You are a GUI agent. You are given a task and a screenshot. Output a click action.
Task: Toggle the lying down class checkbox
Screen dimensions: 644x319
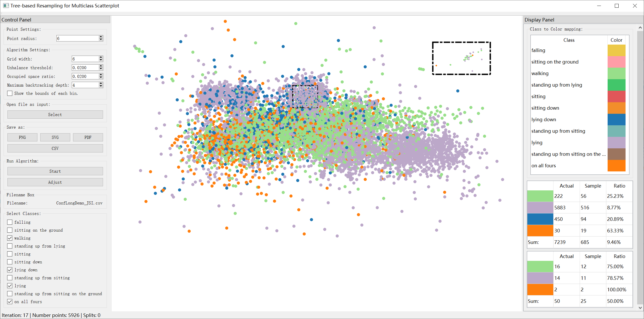(x=10, y=270)
